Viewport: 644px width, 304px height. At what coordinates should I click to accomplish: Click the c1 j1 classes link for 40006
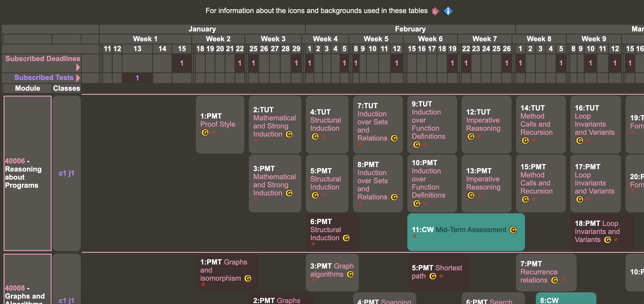click(x=66, y=173)
